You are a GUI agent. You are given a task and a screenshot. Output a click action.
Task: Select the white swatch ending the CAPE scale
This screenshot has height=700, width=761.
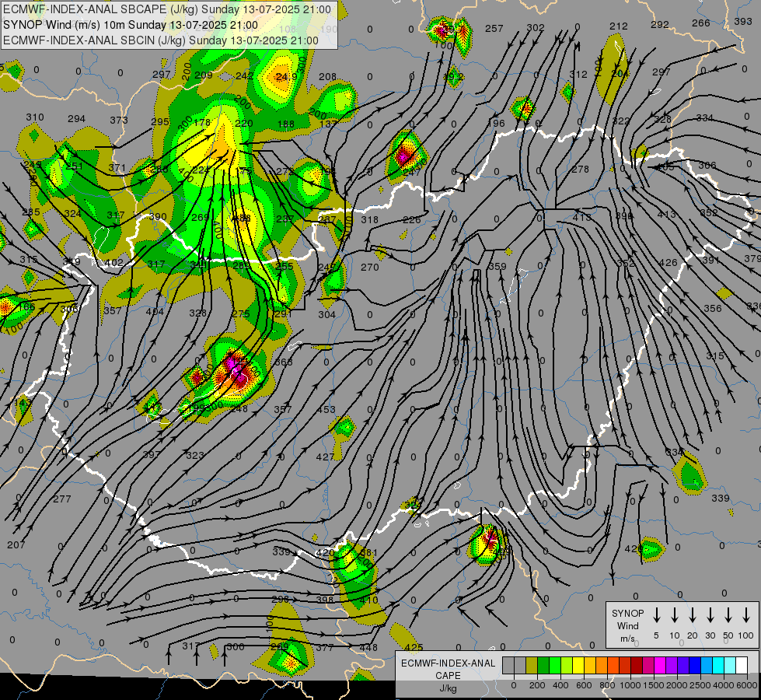click(742, 665)
